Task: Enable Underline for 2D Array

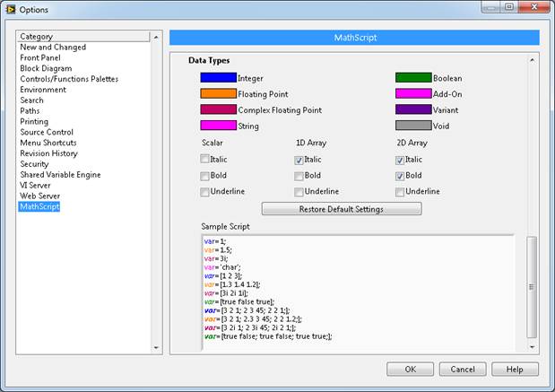Action: 400,192
